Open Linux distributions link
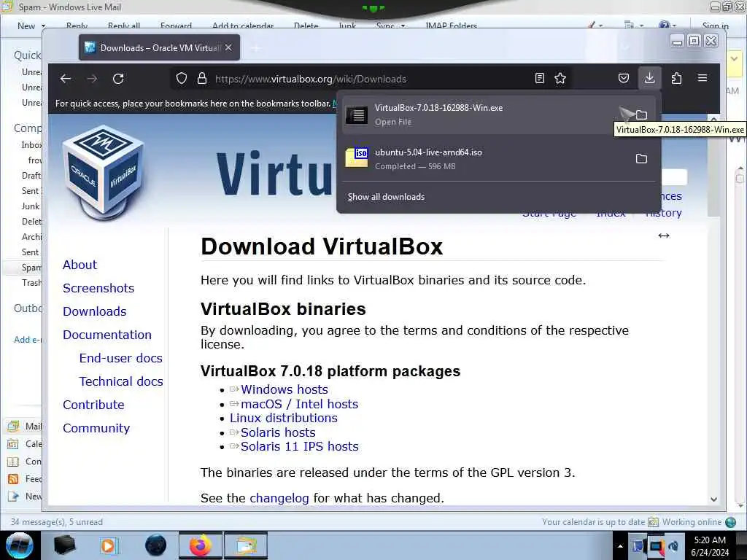 [284, 418]
